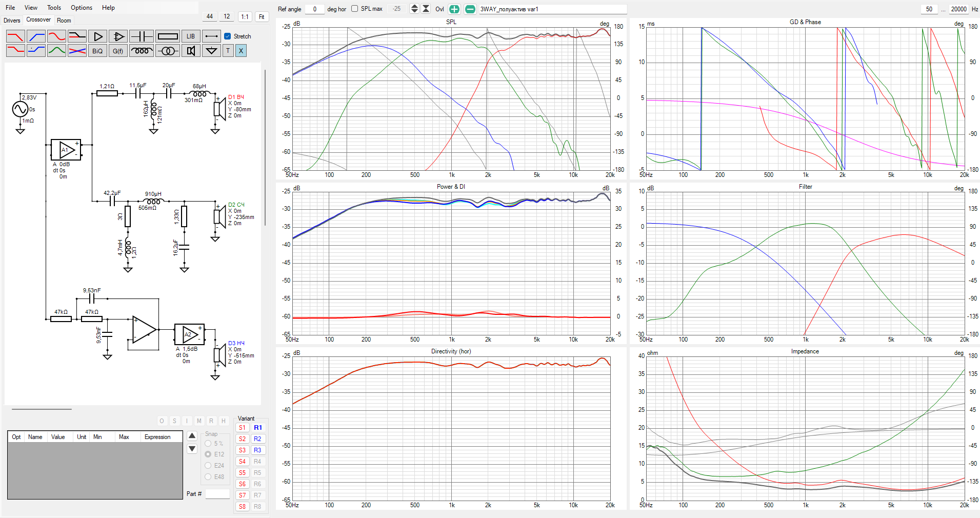Move the part row up with the arrow

pos(192,436)
